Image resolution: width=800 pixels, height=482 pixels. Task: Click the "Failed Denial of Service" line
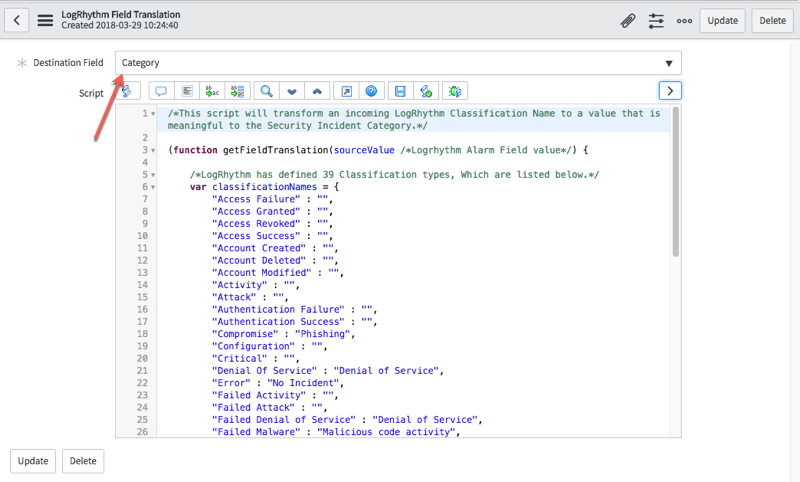point(347,420)
